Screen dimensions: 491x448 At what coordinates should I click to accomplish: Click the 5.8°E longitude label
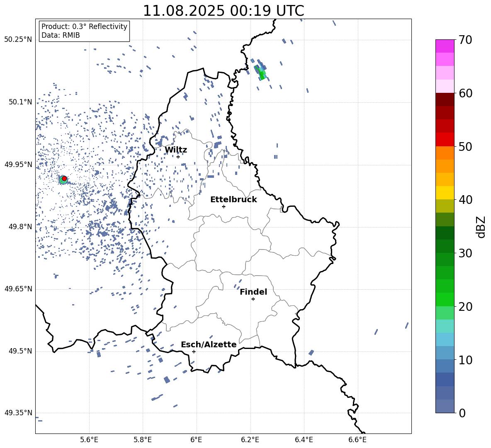[x=143, y=440]
